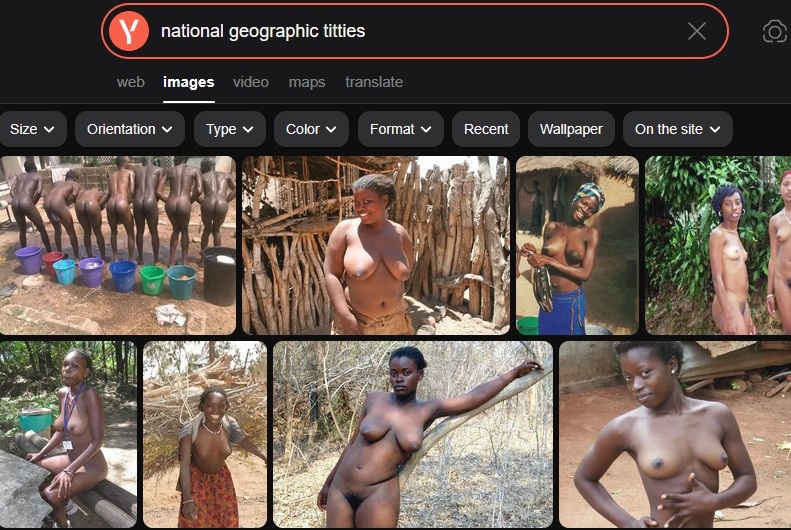
Task: Click the Yandex logo icon
Action: 129,31
